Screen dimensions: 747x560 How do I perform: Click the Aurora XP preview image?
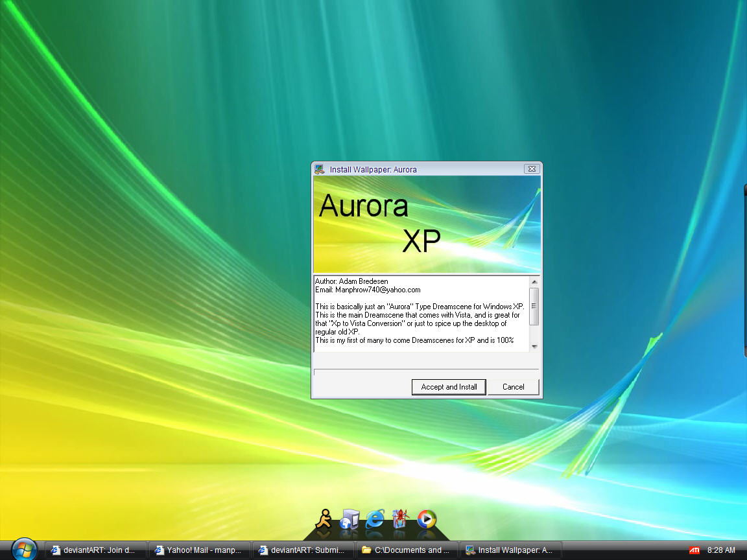click(x=427, y=224)
